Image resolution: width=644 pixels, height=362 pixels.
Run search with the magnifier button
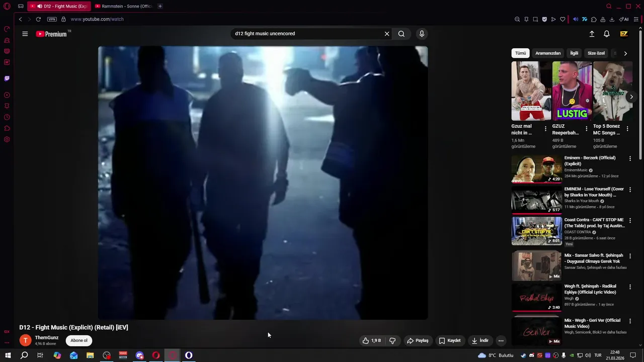pyautogui.click(x=401, y=34)
